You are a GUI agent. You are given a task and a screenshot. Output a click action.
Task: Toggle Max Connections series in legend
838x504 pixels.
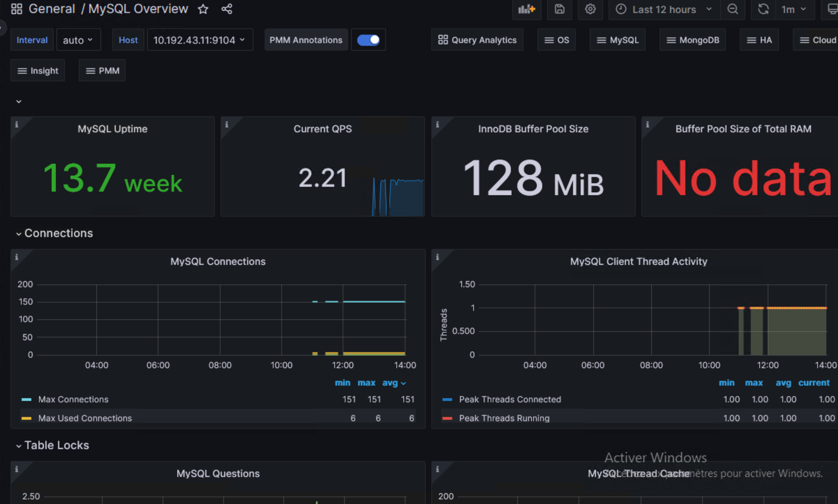coord(73,399)
